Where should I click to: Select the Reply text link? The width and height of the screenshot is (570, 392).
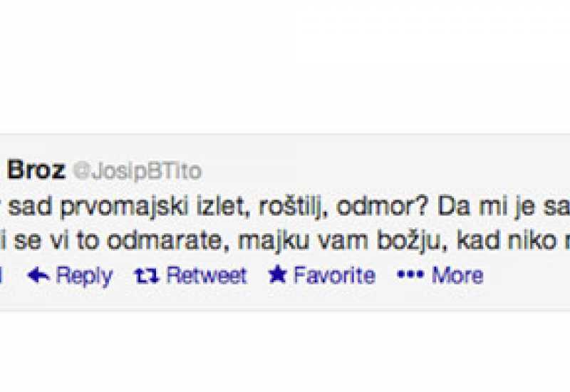click(84, 276)
